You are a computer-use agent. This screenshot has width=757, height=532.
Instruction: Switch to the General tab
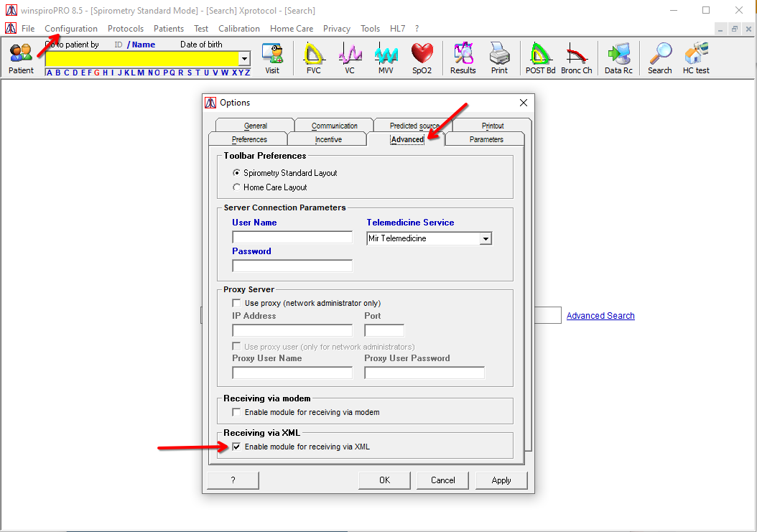click(256, 125)
